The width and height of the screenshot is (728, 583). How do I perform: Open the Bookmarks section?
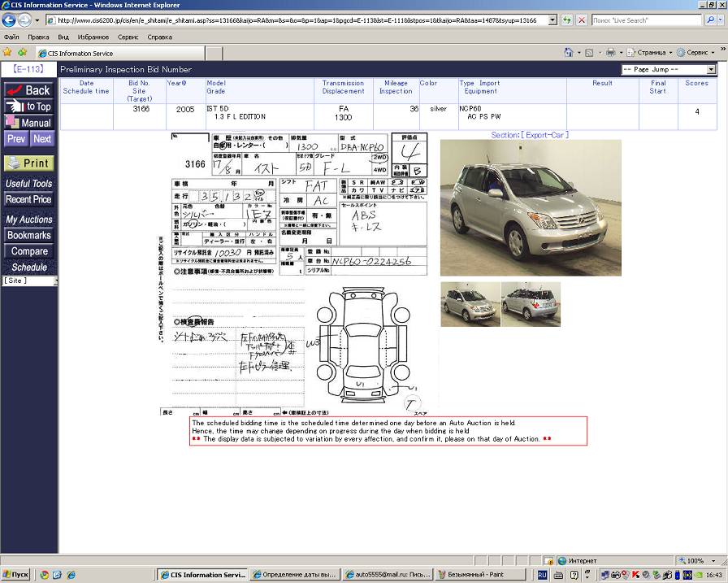coord(29,236)
